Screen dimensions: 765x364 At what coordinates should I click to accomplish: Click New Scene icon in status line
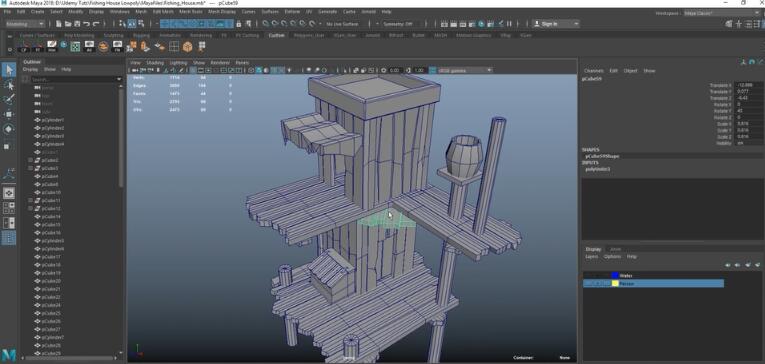coord(59,23)
